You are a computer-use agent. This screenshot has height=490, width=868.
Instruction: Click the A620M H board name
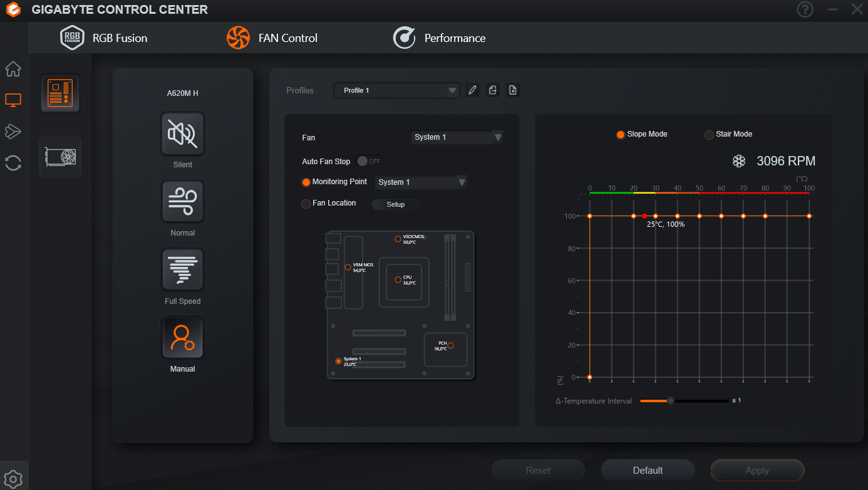(x=183, y=93)
